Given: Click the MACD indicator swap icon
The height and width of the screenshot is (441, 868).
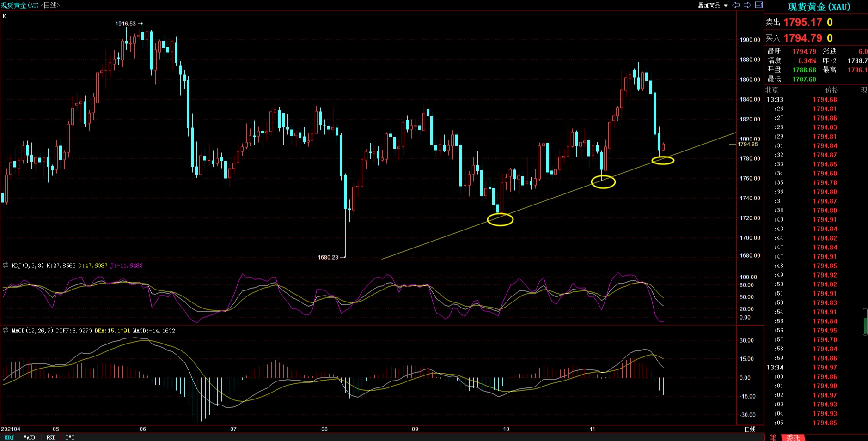Looking at the screenshot, I should pyautogui.click(x=6, y=331).
